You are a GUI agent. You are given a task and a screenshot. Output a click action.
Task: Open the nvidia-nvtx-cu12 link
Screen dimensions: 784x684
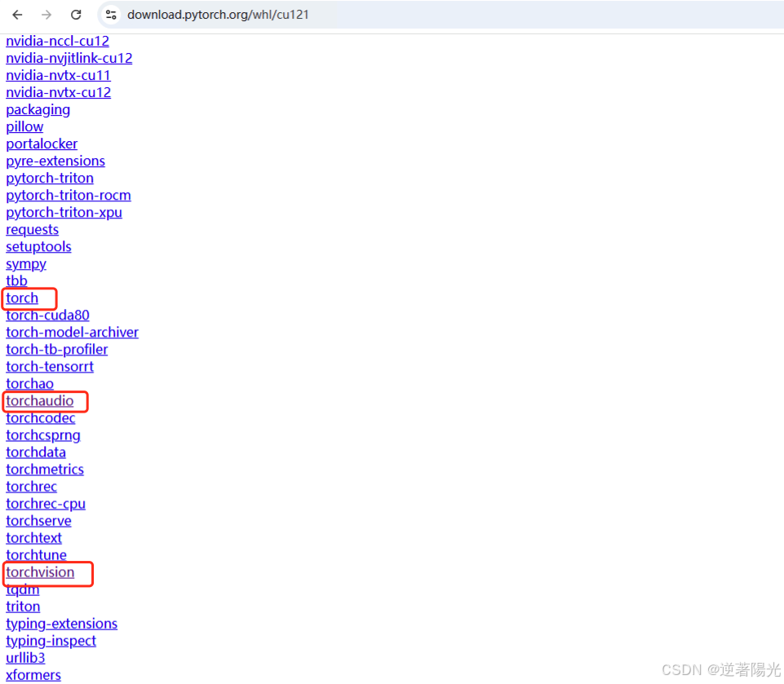(59, 92)
